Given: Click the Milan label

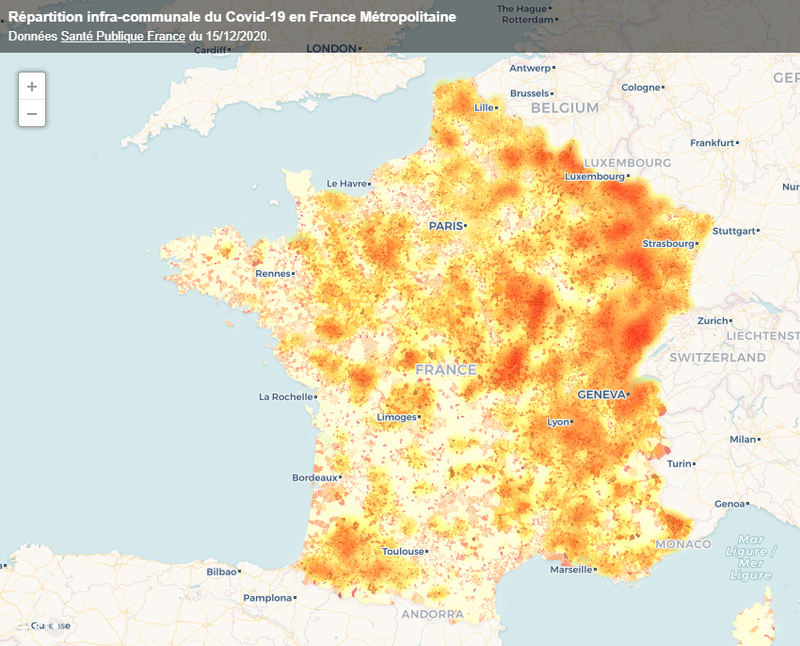Looking at the screenshot, I should 742,439.
